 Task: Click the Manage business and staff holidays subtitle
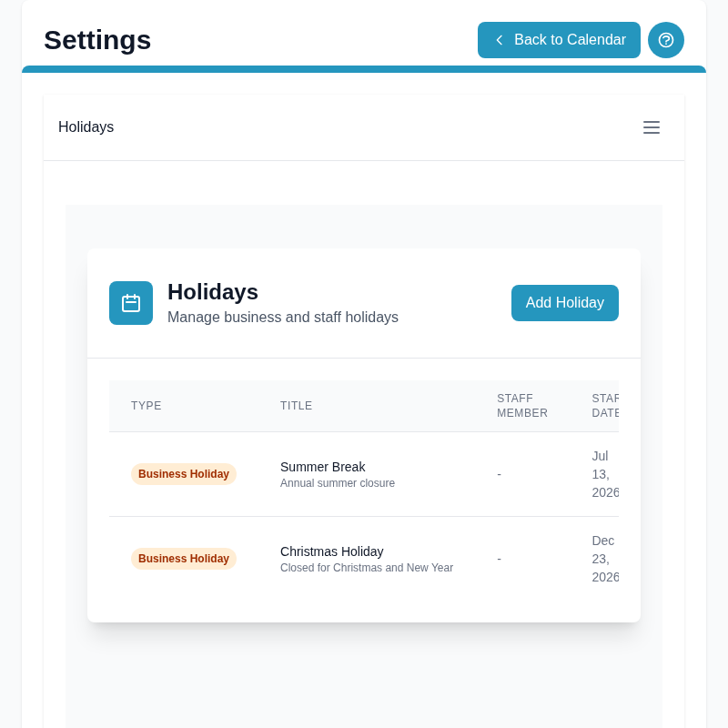(283, 318)
